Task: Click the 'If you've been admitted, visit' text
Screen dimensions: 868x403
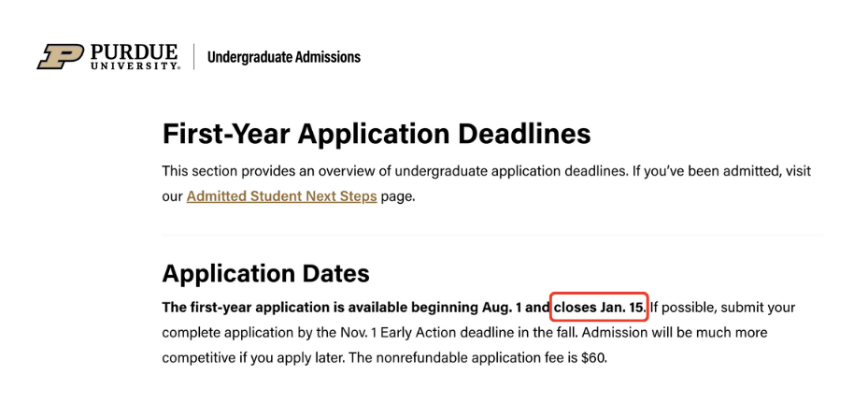Action: click(712, 171)
